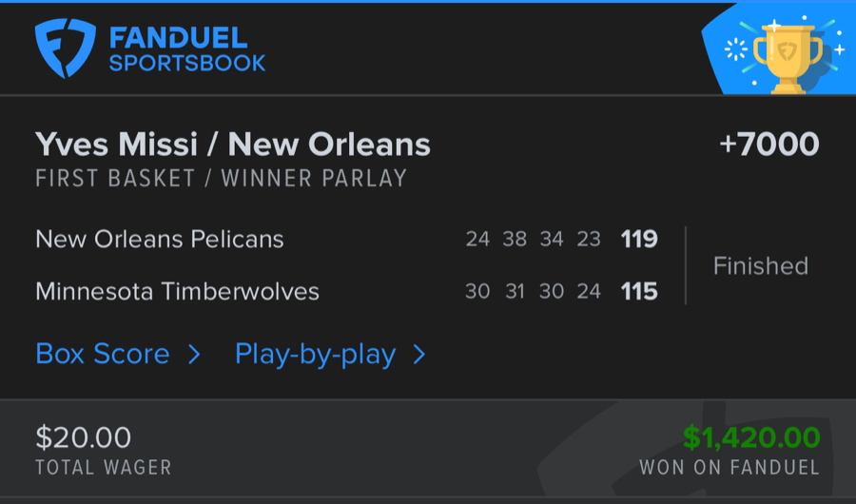This screenshot has width=856, height=504.
Task: Click the sparkle burst beside the trophy
Action: pos(734,49)
